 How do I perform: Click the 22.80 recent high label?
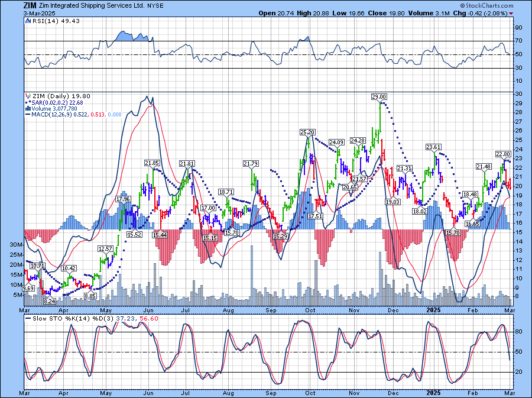tap(503, 154)
